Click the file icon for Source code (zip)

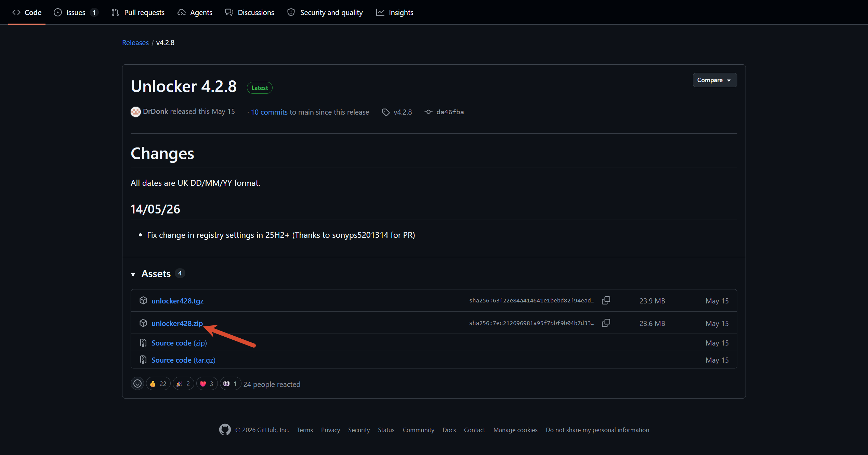143,343
